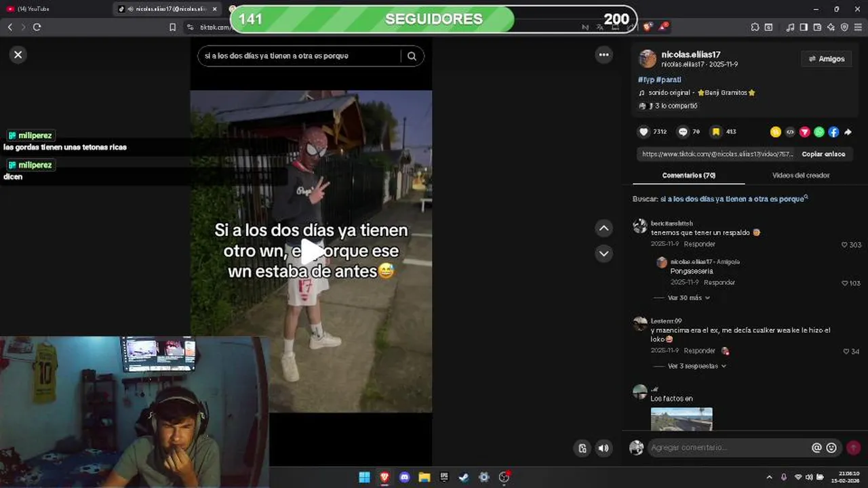The image size is (868, 488).
Task: Toggle the browser sidebar panel
Action: (x=804, y=27)
